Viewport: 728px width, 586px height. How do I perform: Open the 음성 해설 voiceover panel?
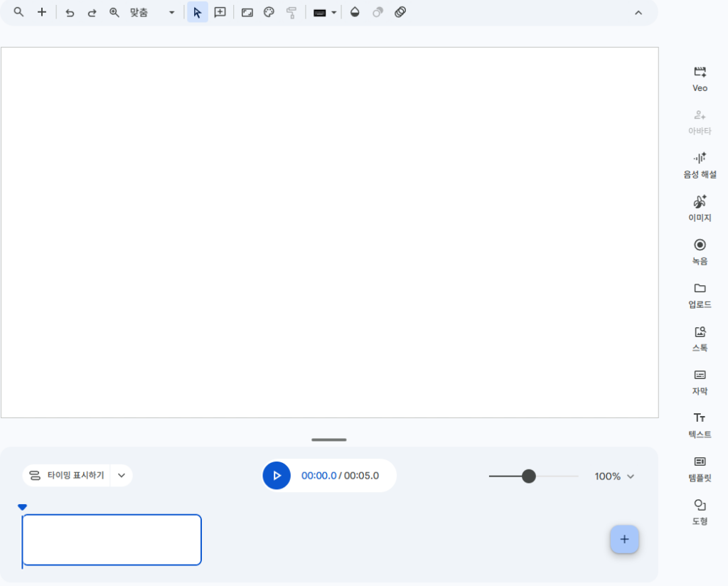pyautogui.click(x=700, y=166)
